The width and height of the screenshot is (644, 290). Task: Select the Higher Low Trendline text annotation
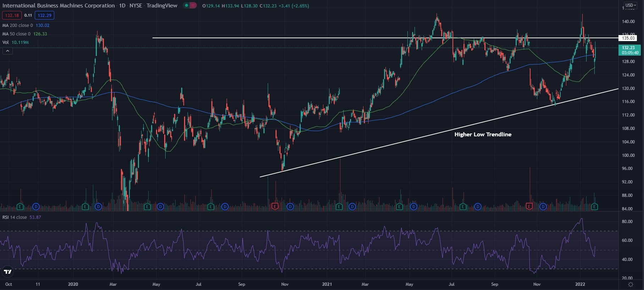pos(483,135)
